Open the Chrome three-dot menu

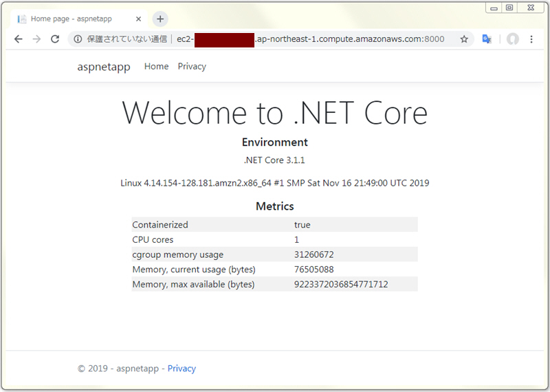click(x=531, y=39)
